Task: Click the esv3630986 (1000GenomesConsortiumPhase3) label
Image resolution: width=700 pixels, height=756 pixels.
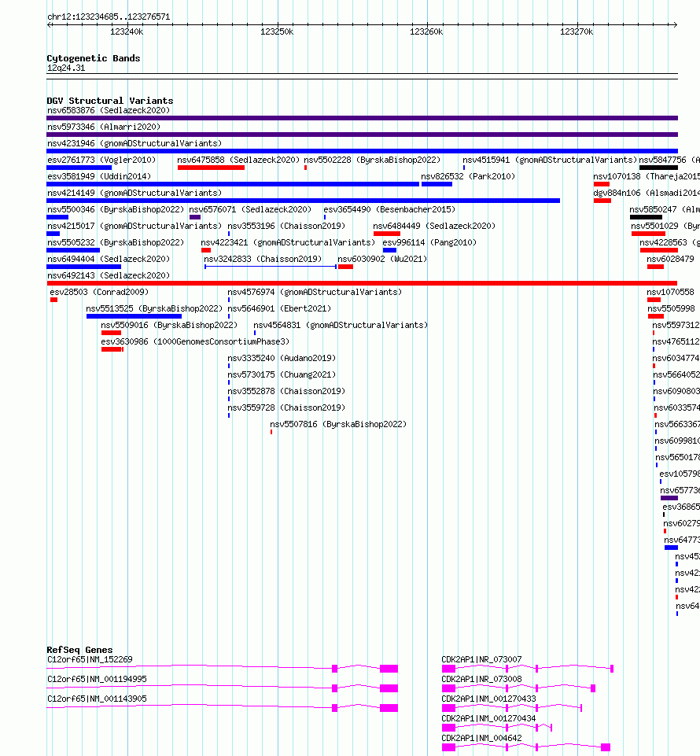Action: 195,341
